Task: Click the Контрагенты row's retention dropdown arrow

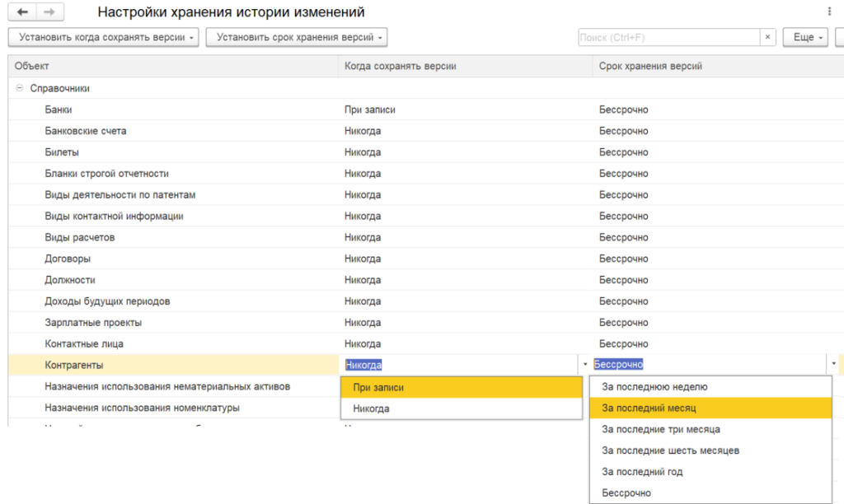Action: point(833,364)
